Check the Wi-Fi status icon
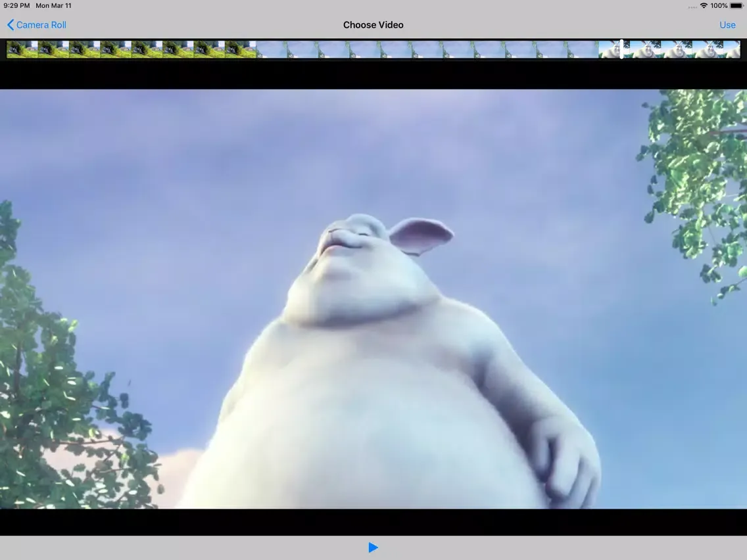 704,6
